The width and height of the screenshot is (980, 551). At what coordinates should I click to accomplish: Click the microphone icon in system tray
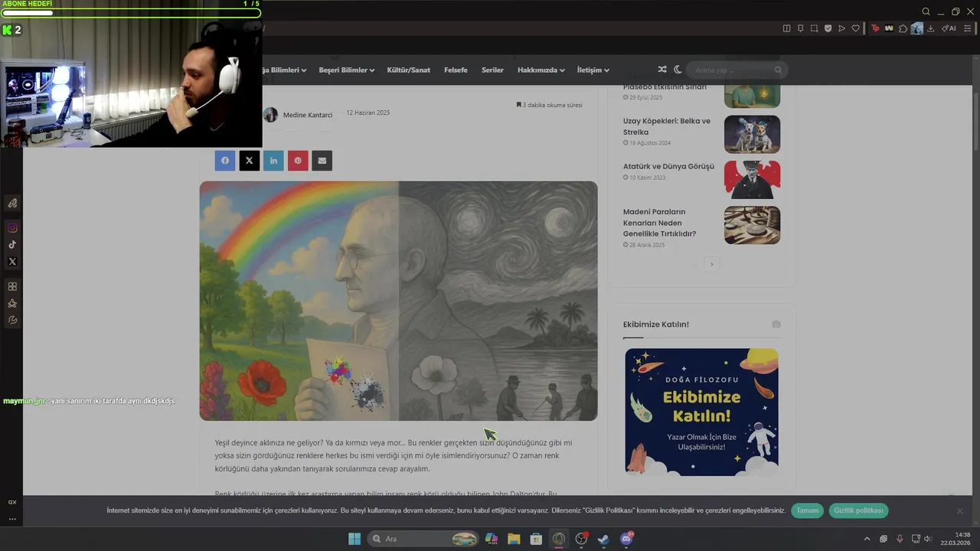900,539
